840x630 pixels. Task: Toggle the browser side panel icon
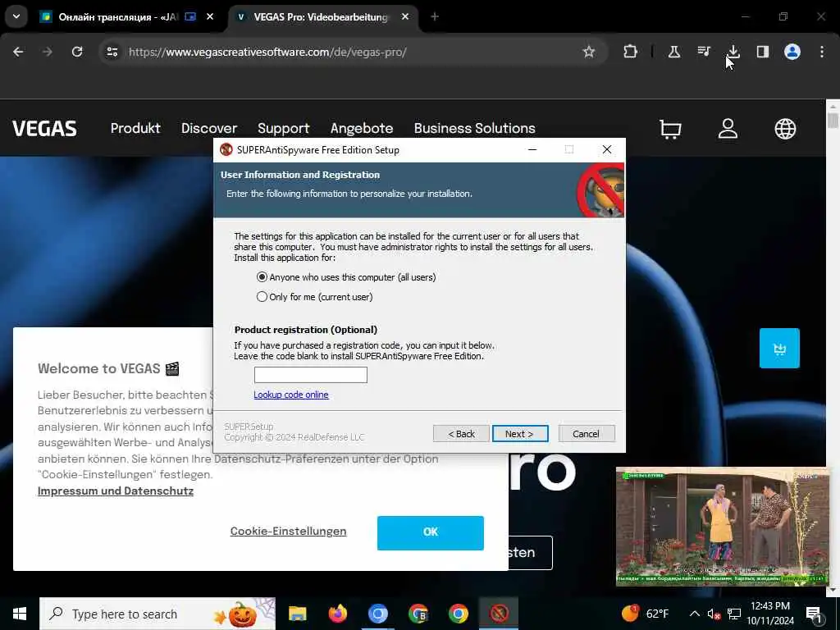coord(763,52)
